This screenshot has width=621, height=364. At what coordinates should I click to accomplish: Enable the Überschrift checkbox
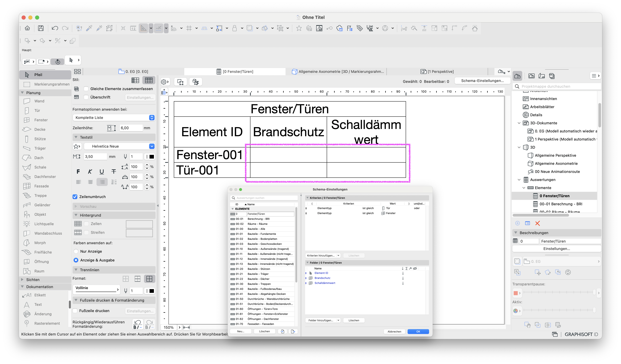86,97
